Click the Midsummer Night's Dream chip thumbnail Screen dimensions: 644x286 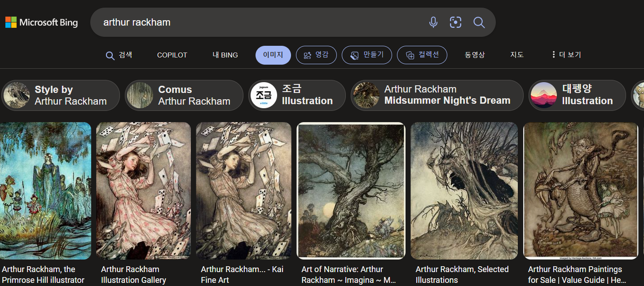pos(366,95)
